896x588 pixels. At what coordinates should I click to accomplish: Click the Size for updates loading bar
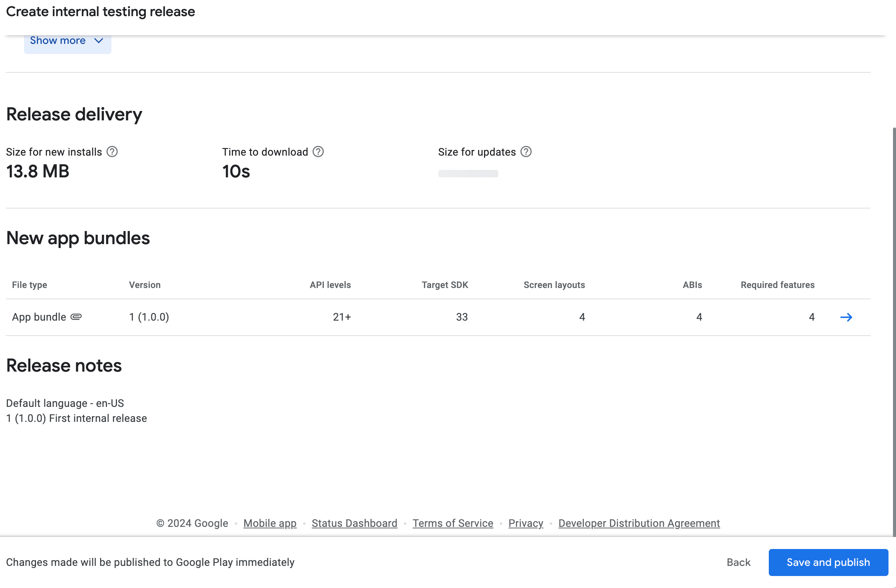tap(468, 173)
